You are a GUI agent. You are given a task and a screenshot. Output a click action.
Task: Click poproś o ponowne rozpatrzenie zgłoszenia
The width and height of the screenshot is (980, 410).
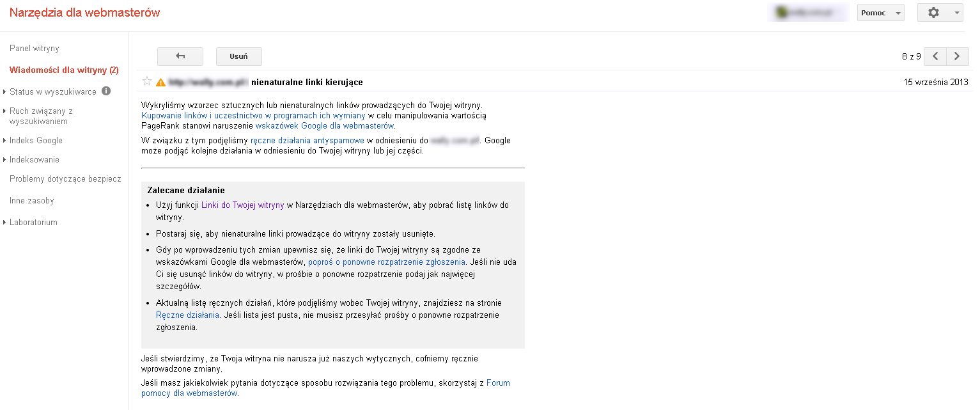(387, 262)
